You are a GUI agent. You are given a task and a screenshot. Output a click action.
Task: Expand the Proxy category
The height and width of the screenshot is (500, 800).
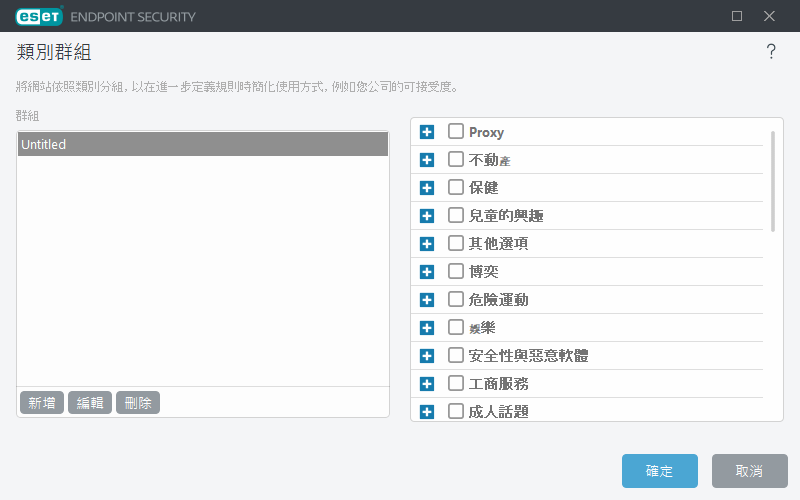[427, 132]
